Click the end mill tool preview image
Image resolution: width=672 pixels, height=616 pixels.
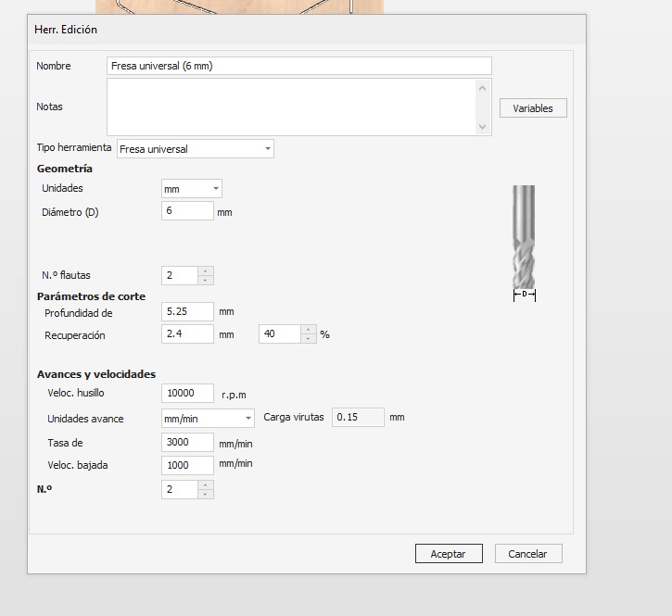click(x=524, y=243)
